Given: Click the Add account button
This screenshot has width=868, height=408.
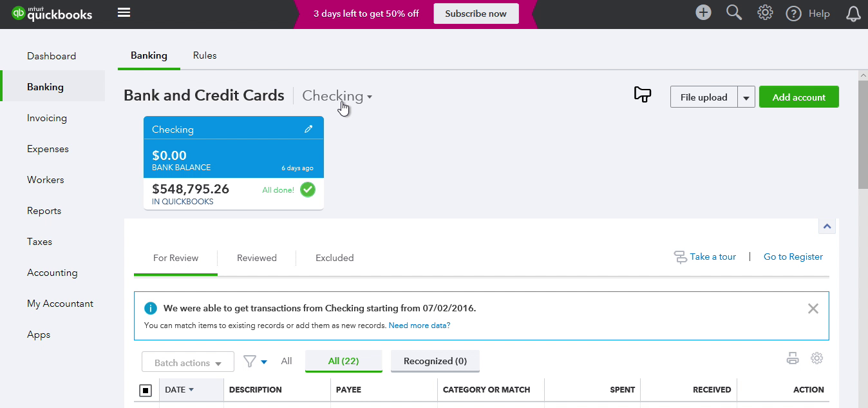Looking at the screenshot, I should (798, 97).
